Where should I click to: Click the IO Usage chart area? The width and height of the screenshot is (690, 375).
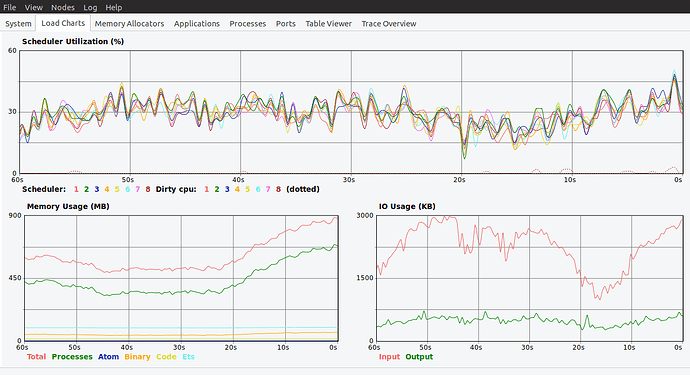[529, 278]
